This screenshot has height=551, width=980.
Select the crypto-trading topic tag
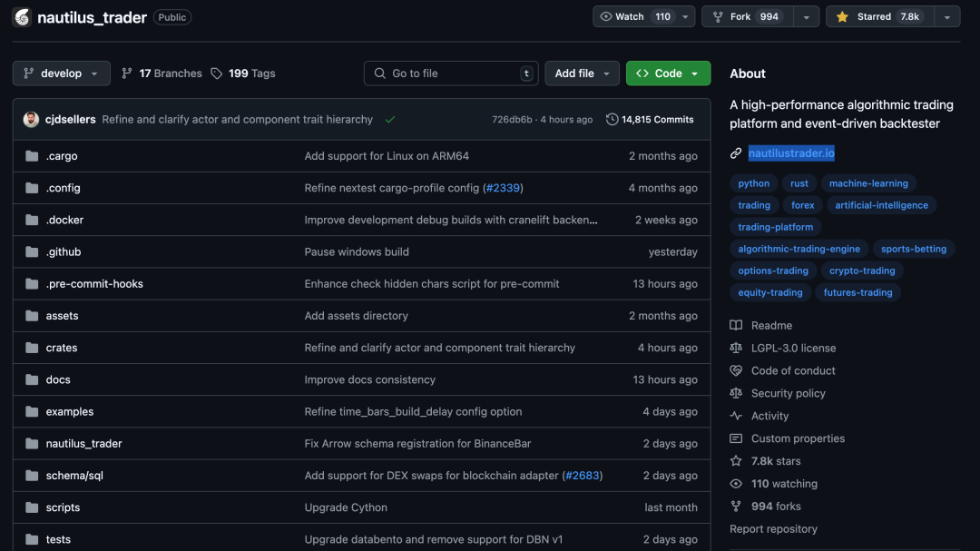tap(862, 271)
